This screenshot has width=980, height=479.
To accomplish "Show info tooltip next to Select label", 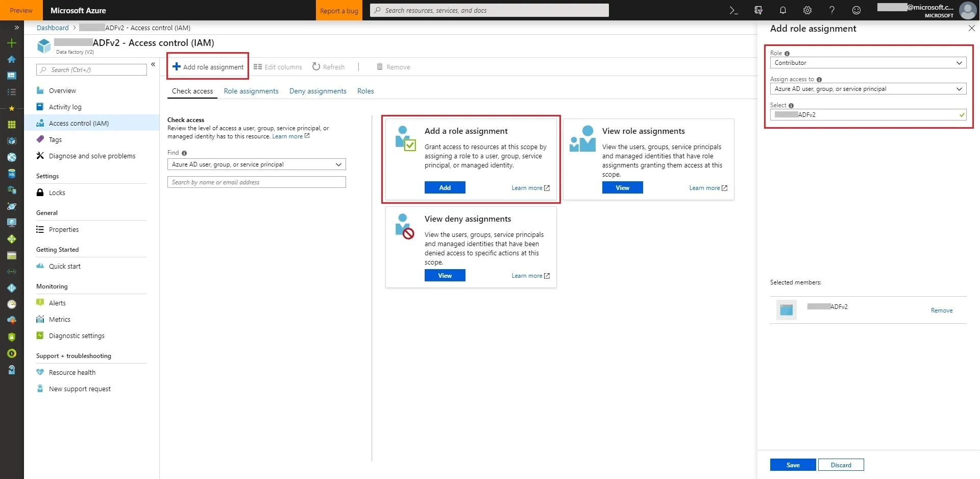I will 791,106.
